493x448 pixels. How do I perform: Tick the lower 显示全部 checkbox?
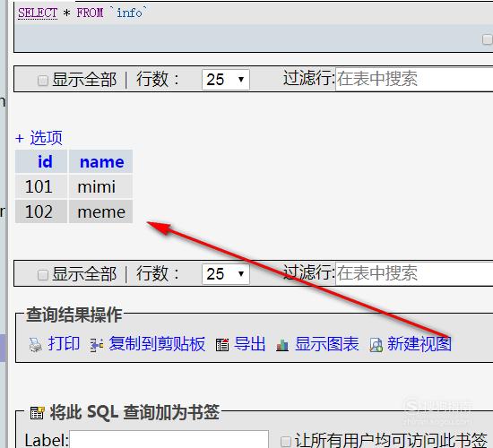click(x=43, y=275)
